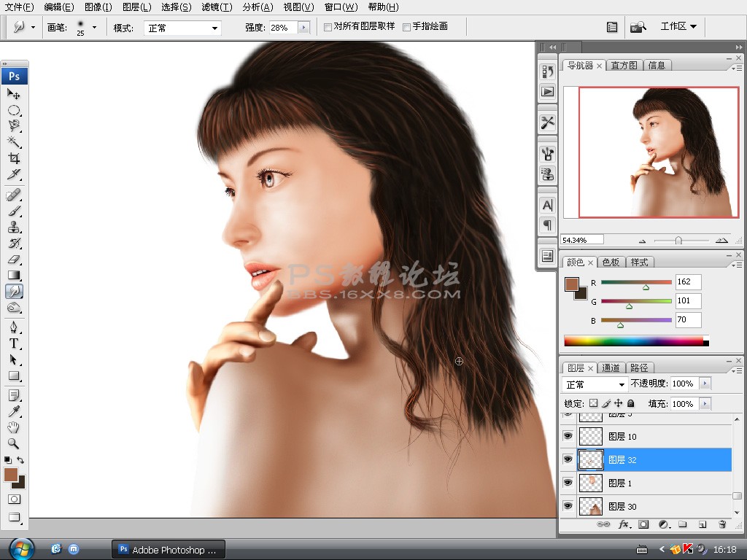Select the Zoom tool
The image size is (747, 560).
click(x=13, y=444)
